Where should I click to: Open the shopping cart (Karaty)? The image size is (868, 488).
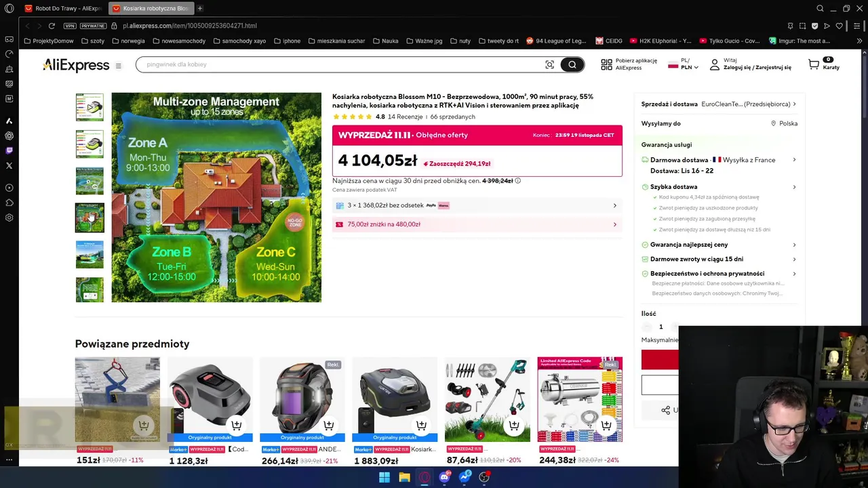point(823,64)
